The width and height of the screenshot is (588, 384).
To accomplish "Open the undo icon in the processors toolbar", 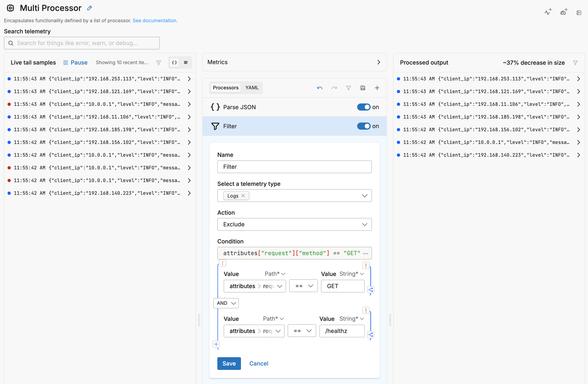I will pyautogui.click(x=319, y=88).
